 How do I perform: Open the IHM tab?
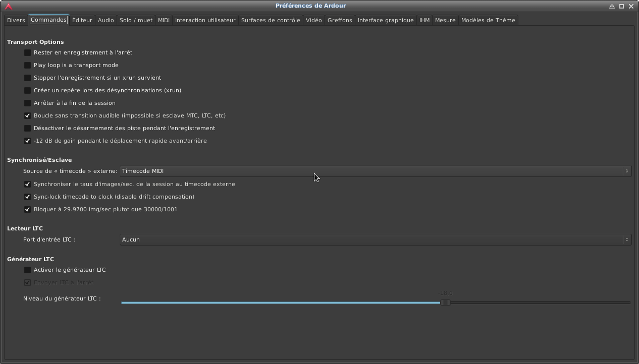pos(424,20)
